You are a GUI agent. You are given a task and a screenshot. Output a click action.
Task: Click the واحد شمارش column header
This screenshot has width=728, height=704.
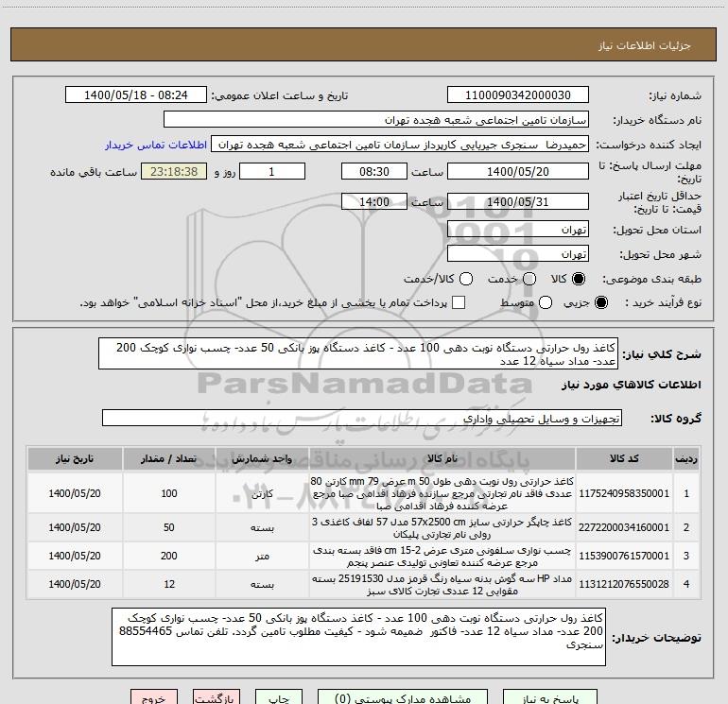tap(262, 458)
